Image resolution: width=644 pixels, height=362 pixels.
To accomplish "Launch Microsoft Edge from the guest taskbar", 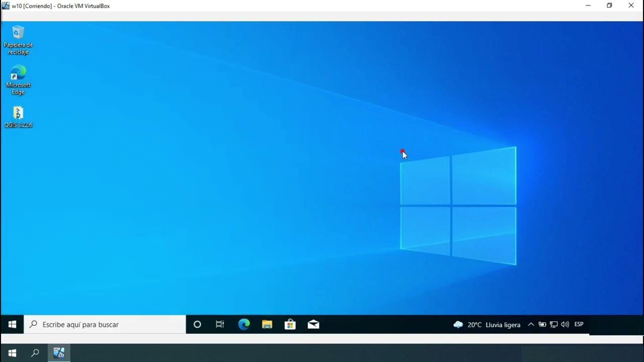I will (x=244, y=324).
